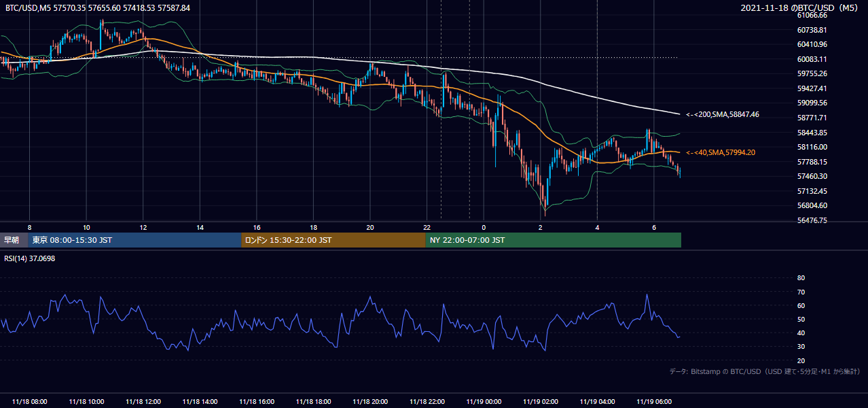868x408 pixels.
Task: Click the 11/19 00:00 time label
Action: (484, 402)
